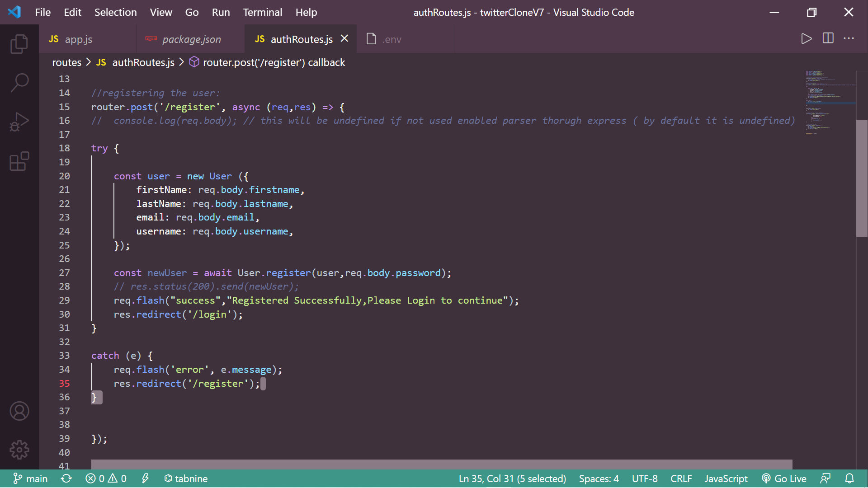Select JavaScript language mode in status bar
The width and height of the screenshot is (868, 488).
(x=726, y=479)
